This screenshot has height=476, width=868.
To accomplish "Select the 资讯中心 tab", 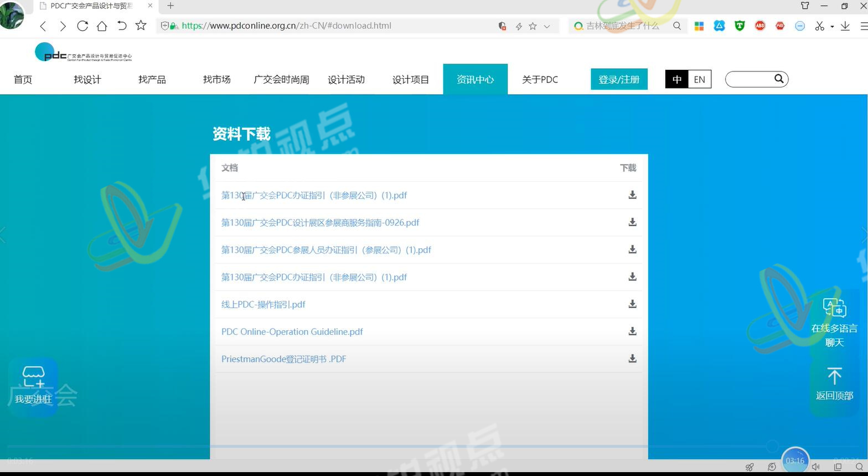I will pos(476,79).
